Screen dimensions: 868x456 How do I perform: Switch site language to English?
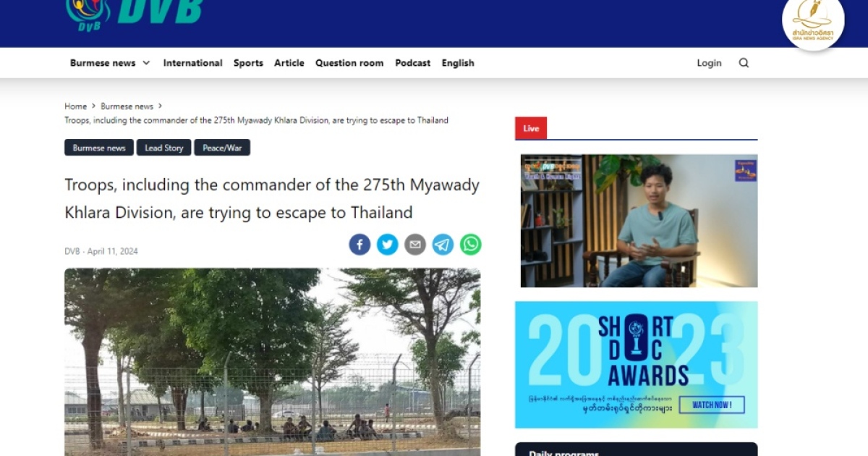[458, 63]
